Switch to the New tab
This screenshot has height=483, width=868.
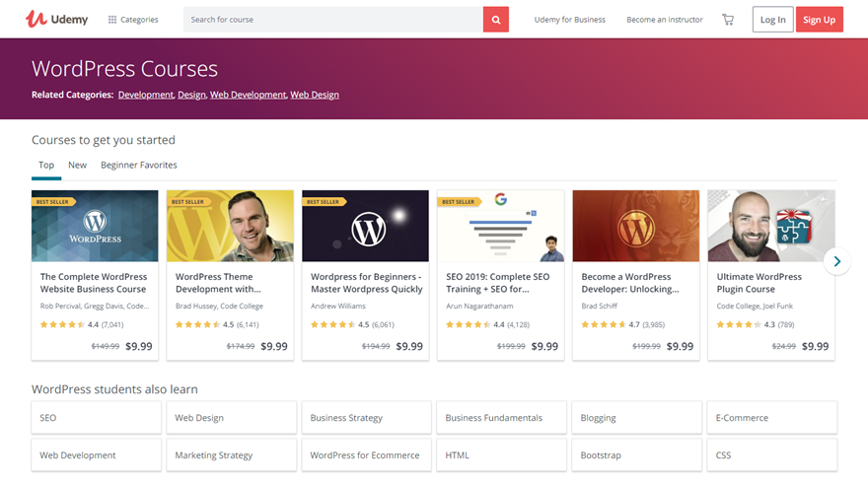77,166
